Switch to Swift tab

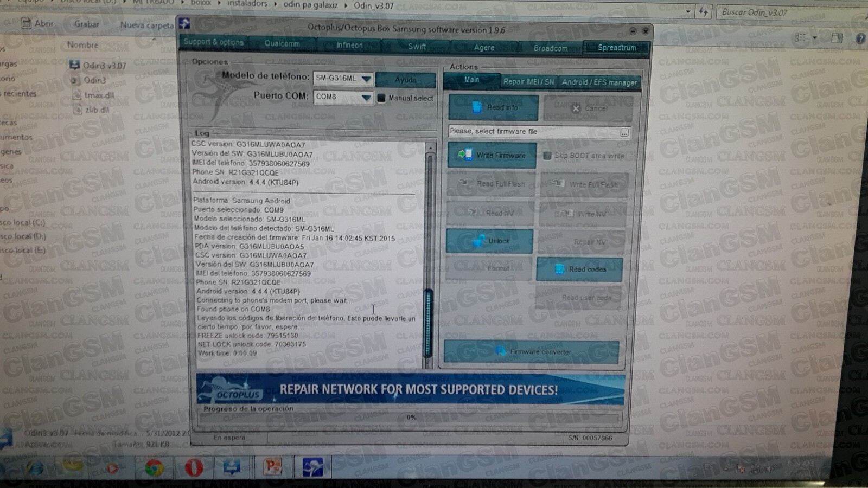417,47
